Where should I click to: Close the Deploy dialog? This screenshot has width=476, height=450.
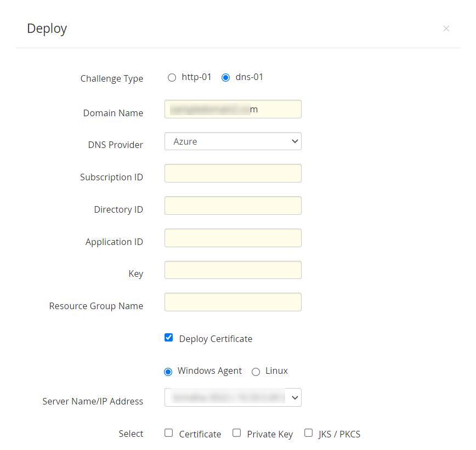click(x=446, y=28)
